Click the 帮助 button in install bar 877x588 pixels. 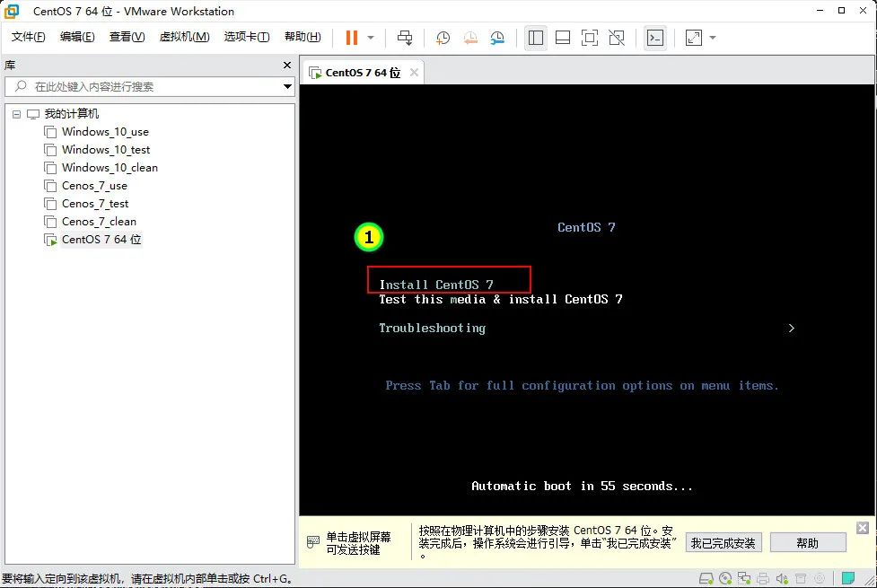[808, 543]
